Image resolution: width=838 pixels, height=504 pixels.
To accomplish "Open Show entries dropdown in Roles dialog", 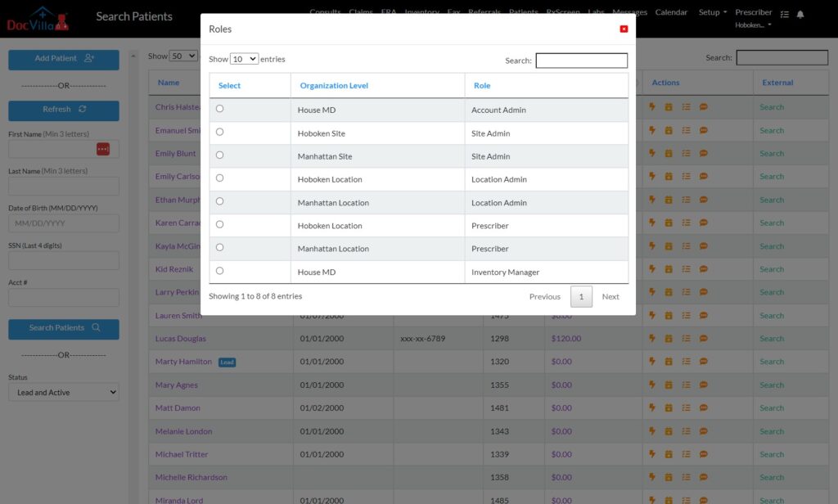I will pyautogui.click(x=244, y=59).
